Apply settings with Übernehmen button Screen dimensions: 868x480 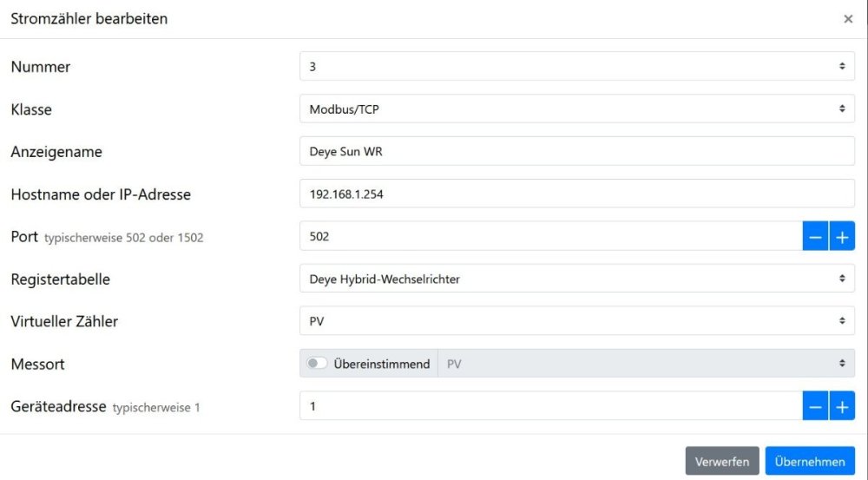pyautogui.click(x=810, y=462)
